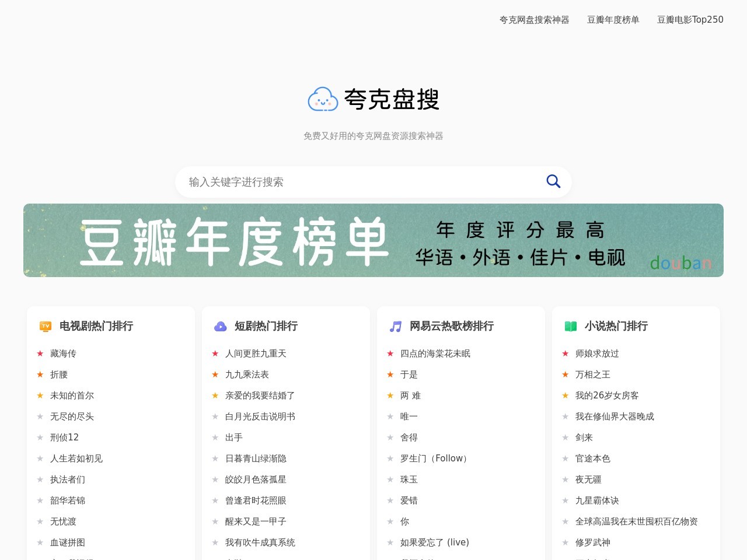Open 夸克网盘搜索神器 in top navigation

535,20
